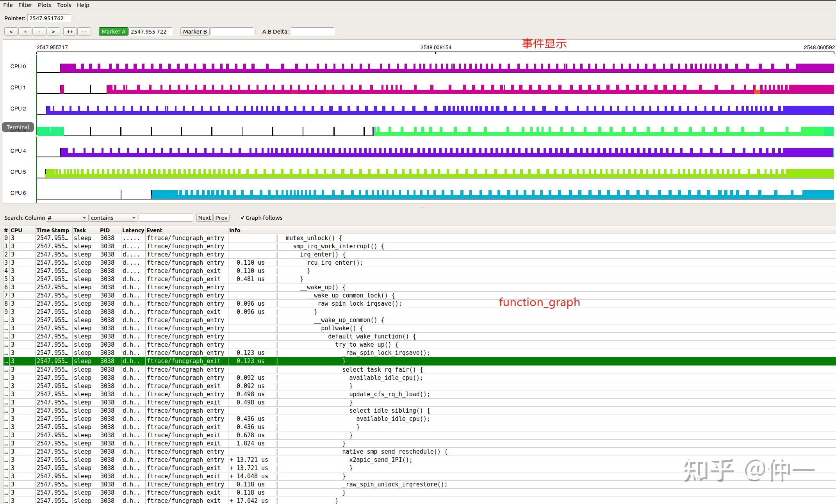The height and width of the screenshot is (504, 836).
Task: Click the scroll right '>' button
Action: tap(53, 32)
